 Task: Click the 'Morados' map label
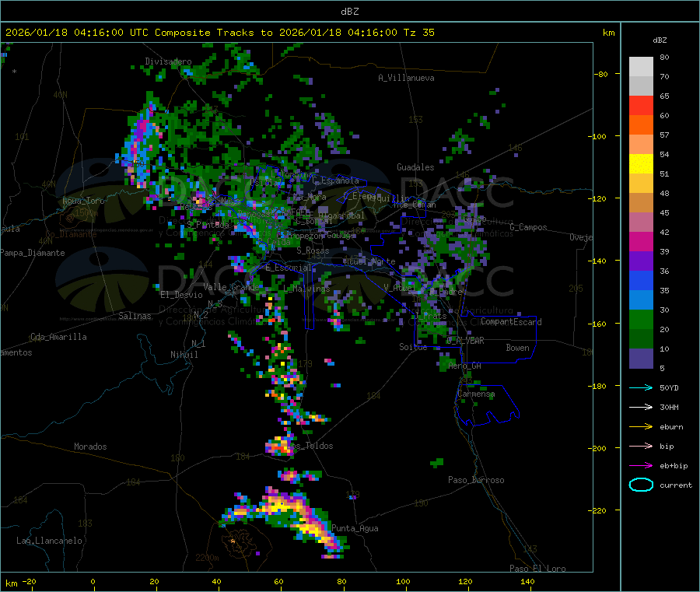coord(91,447)
